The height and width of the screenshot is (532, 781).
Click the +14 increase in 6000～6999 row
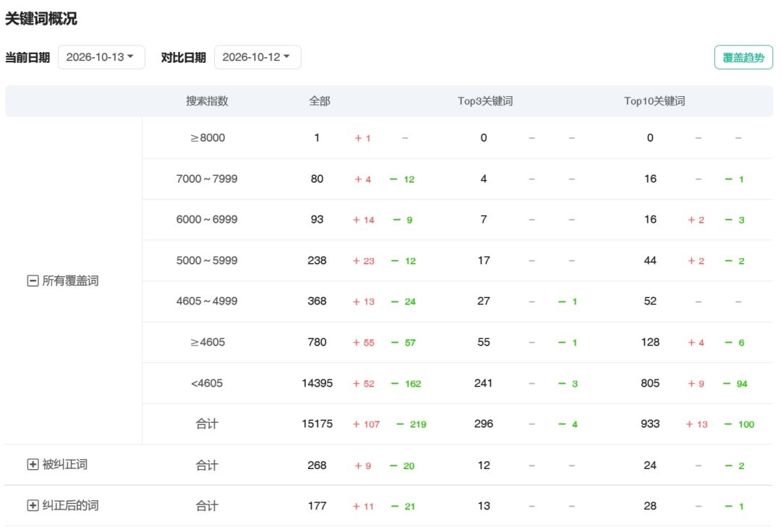coord(364,220)
